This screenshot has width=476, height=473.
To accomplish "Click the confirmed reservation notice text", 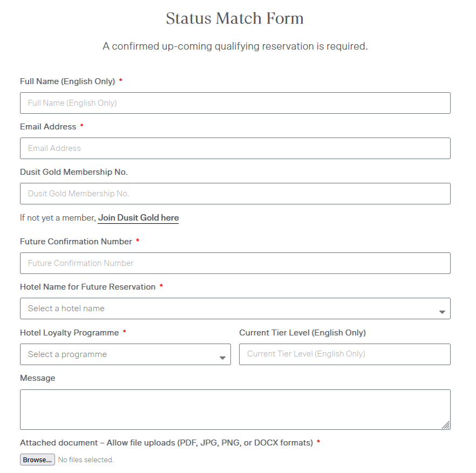I will [235, 46].
